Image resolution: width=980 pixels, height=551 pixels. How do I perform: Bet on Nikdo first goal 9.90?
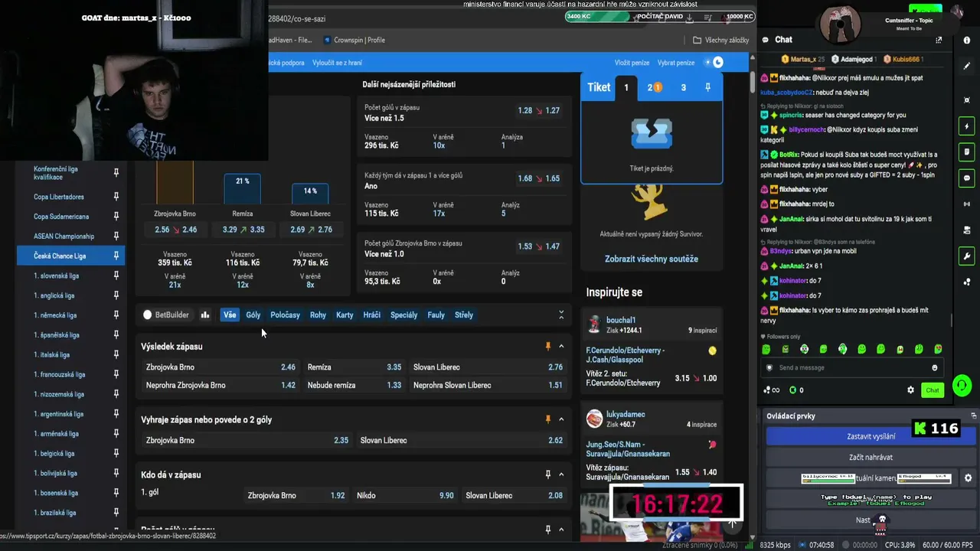pos(405,495)
